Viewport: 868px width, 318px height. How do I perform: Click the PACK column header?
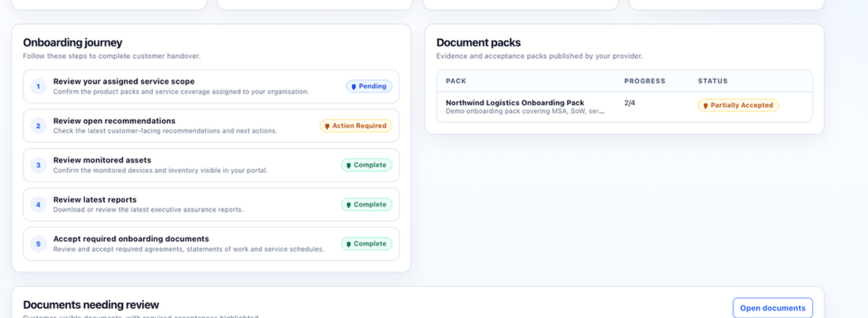point(456,81)
